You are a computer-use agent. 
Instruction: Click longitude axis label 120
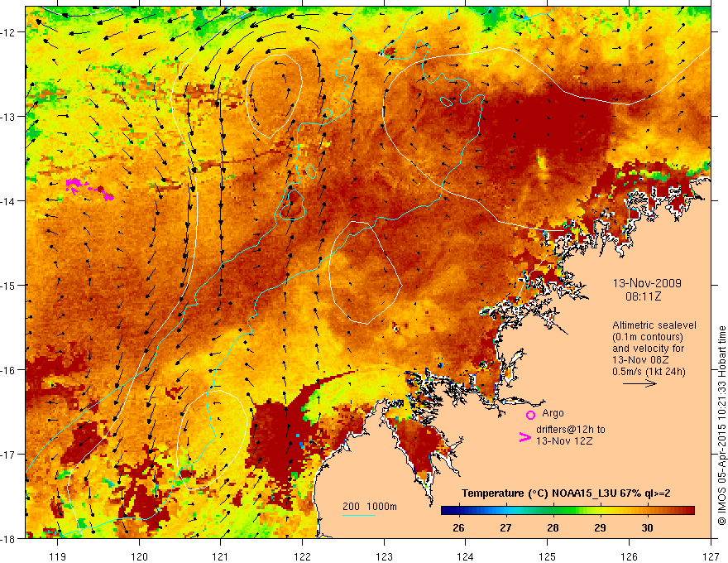pos(139,556)
